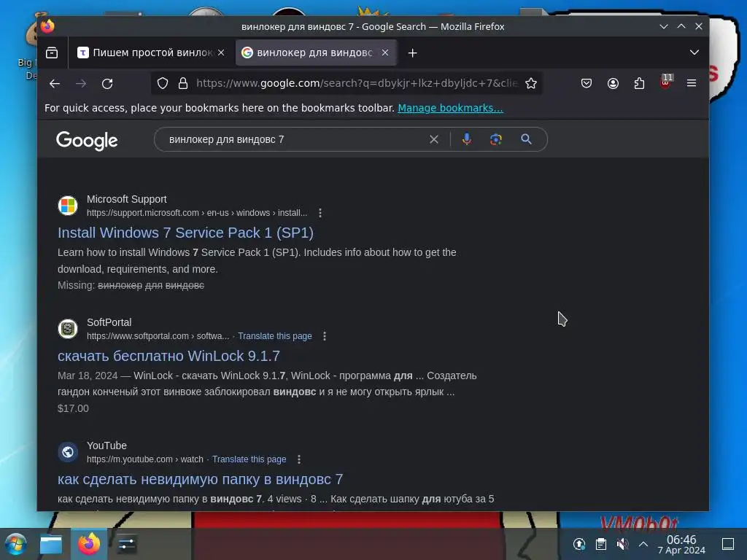Translate the SoftPortal result page
Image resolution: width=747 pixels, height=560 pixels.
pos(275,336)
